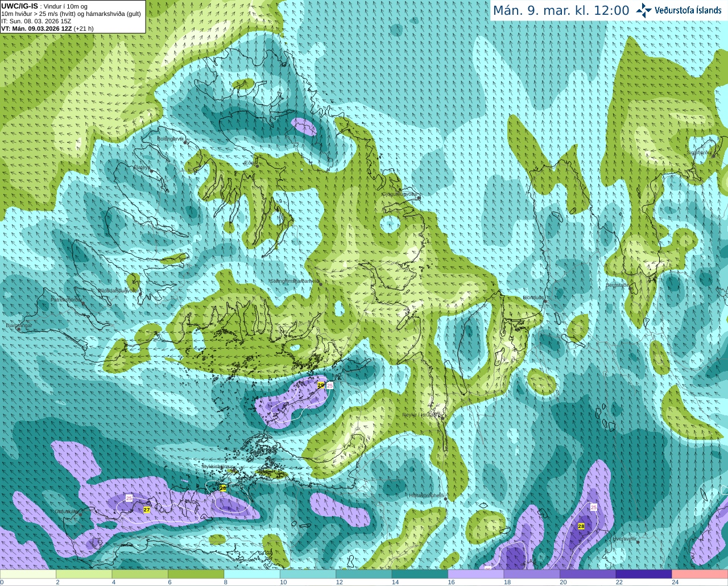Click the Veðurstofa Íslands logo icon
Screen dimensions: 728x586
click(x=644, y=10)
